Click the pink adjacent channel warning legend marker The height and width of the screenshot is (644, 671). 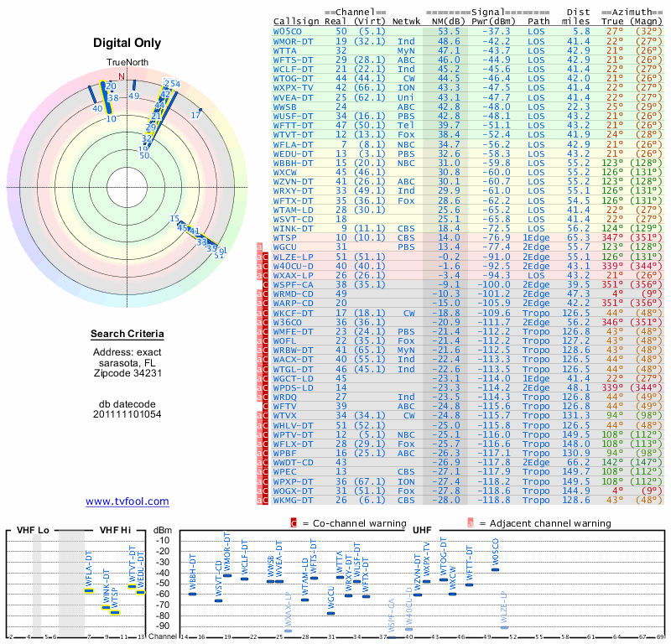click(471, 523)
